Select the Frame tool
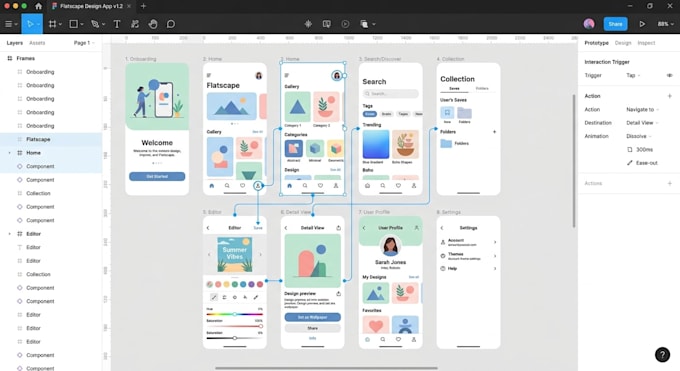This screenshot has height=371, width=680. 52,24
